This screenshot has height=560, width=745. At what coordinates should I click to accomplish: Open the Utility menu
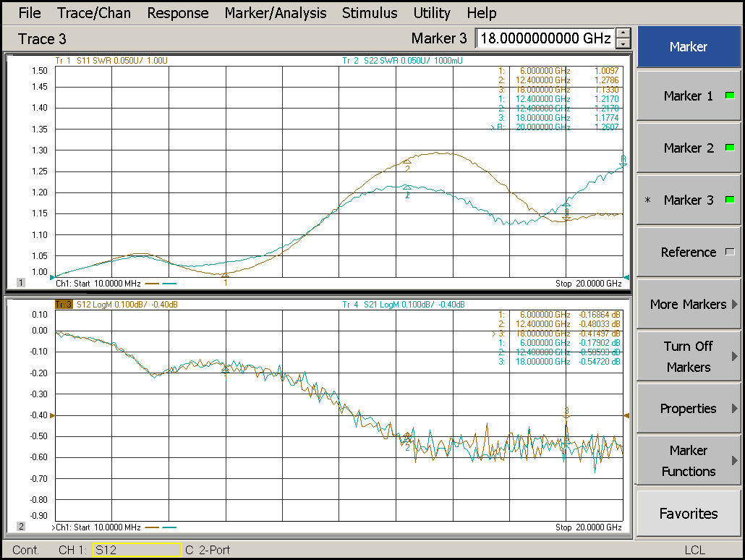click(431, 13)
